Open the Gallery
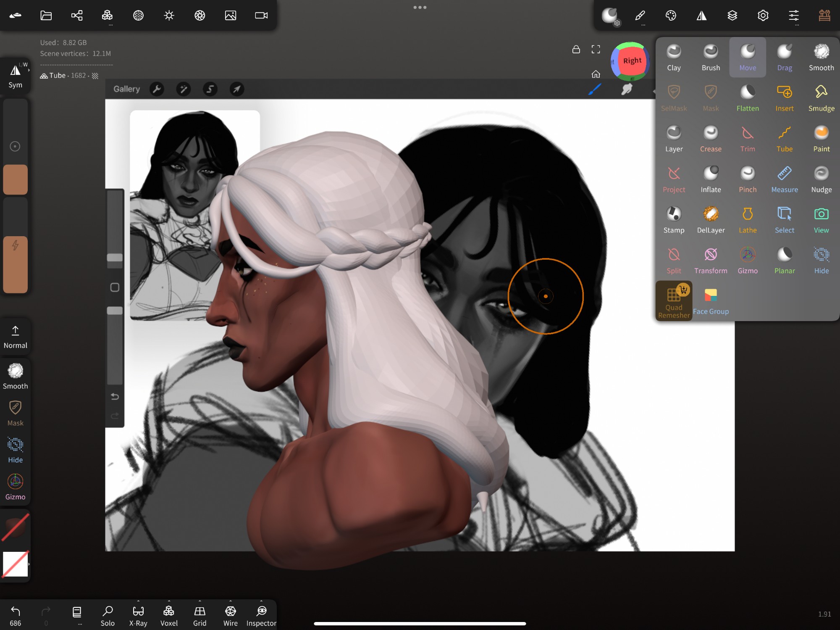Viewport: 840px width, 630px height. [x=126, y=89]
